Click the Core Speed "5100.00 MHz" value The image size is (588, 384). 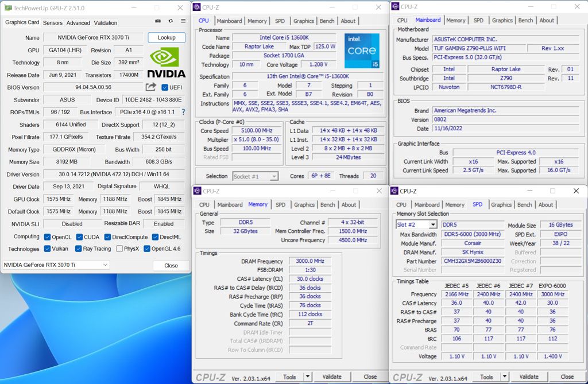pos(257,130)
